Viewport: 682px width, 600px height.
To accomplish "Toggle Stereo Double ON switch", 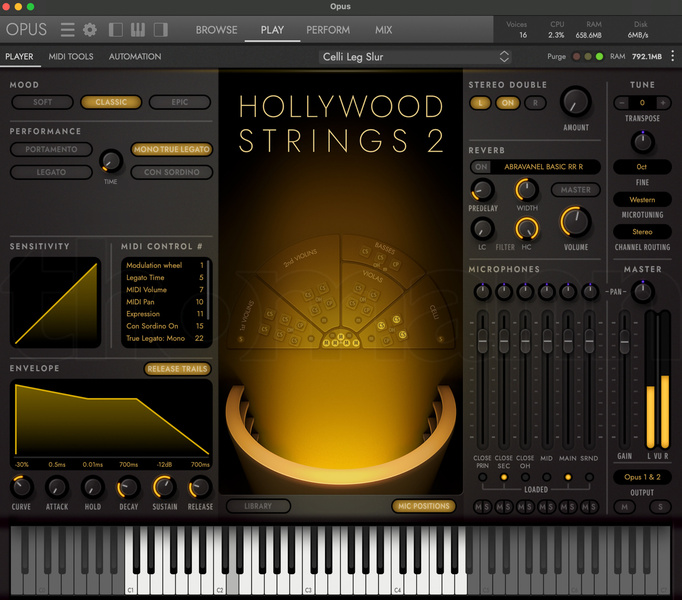I will tap(508, 103).
